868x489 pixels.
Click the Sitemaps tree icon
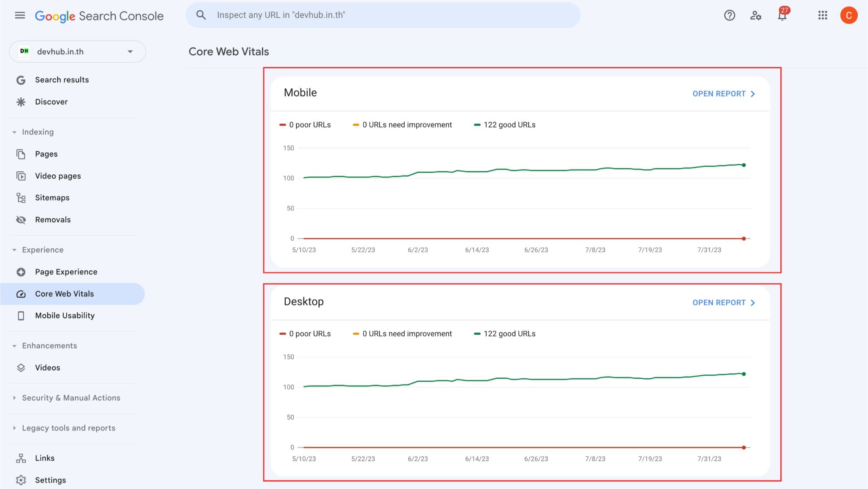point(21,198)
